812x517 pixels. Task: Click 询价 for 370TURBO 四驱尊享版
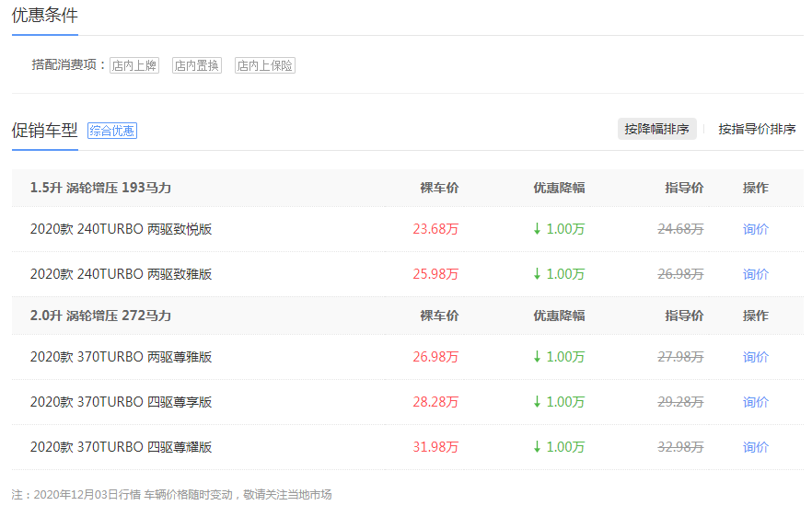coord(755,402)
